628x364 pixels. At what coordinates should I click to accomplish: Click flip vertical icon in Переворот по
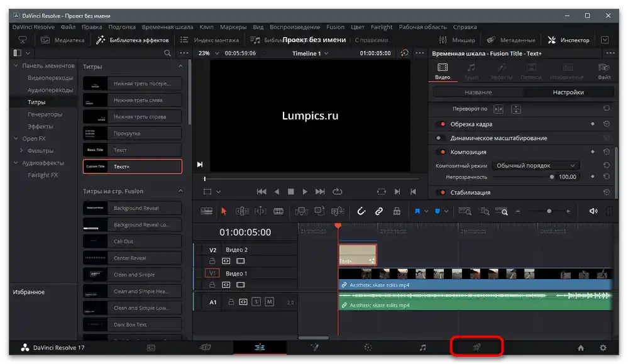[x=516, y=109]
